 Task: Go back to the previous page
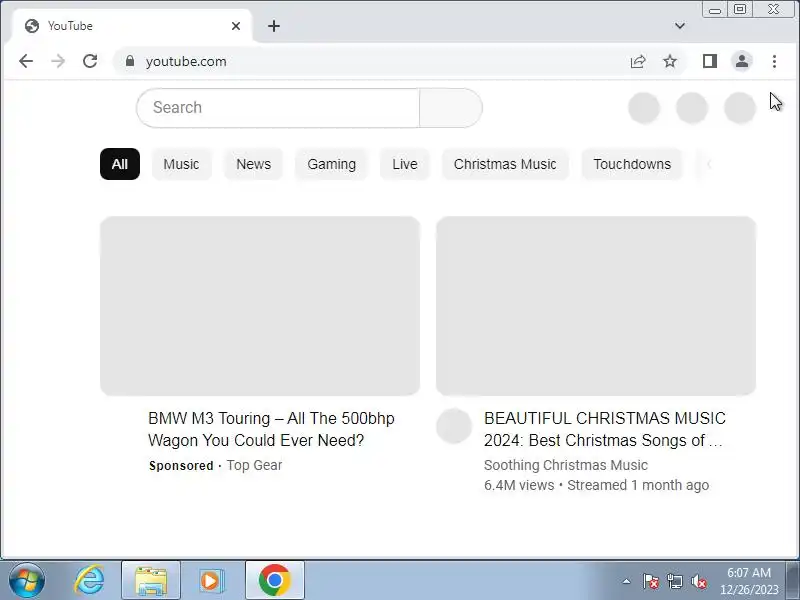(x=26, y=61)
